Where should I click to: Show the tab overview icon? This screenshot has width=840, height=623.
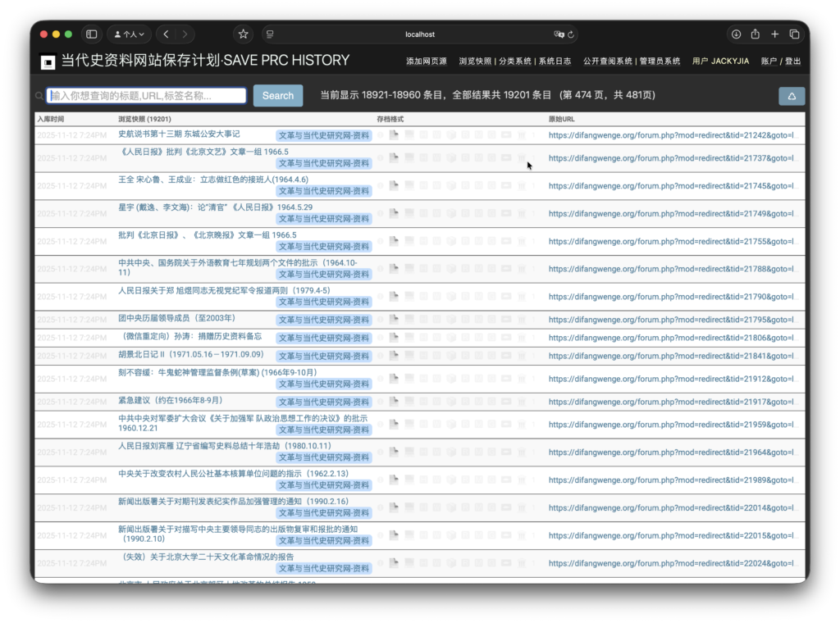click(794, 34)
